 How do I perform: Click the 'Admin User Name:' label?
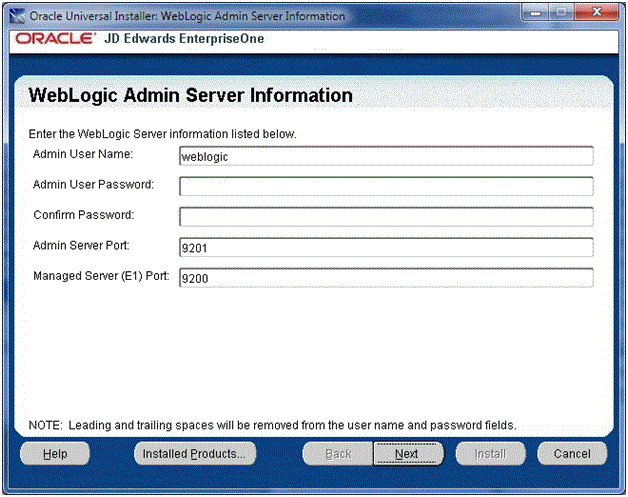point(83,154)
